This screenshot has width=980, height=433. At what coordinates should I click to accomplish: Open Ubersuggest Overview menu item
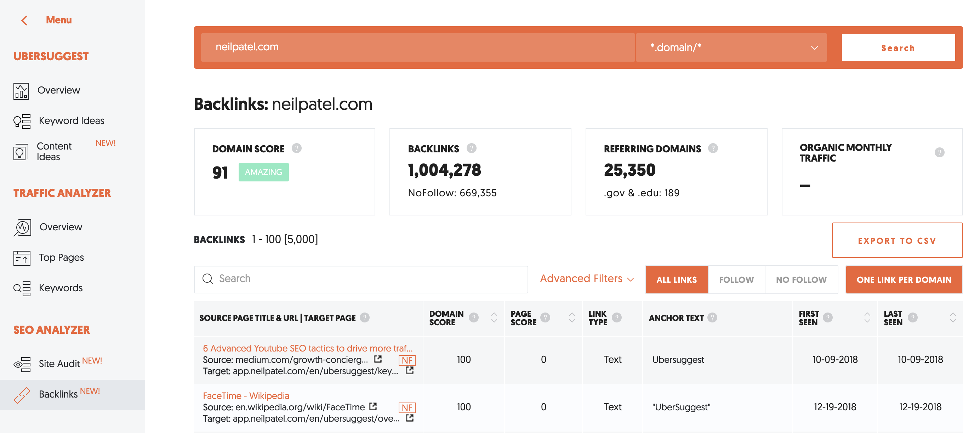click(x=58, y=90)
